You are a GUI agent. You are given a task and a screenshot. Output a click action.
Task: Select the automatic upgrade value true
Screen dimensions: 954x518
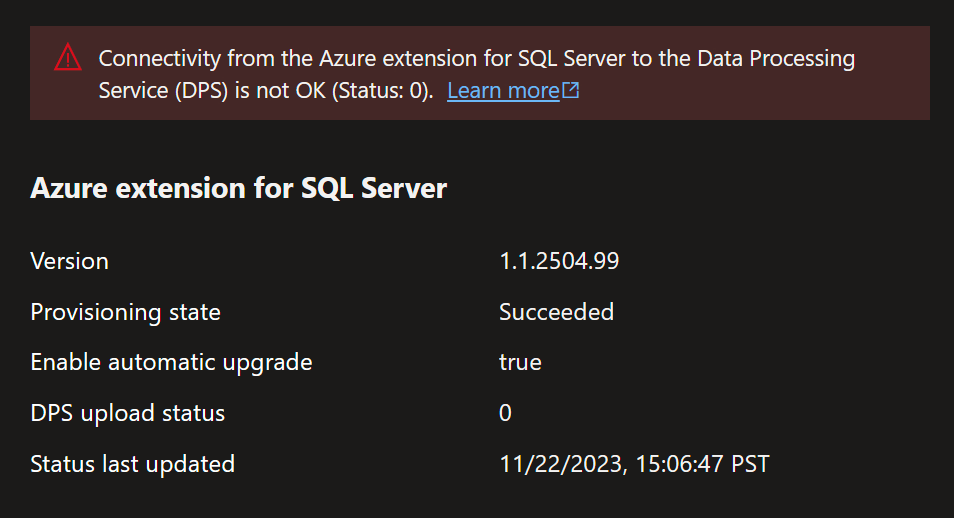coord(520,362)
